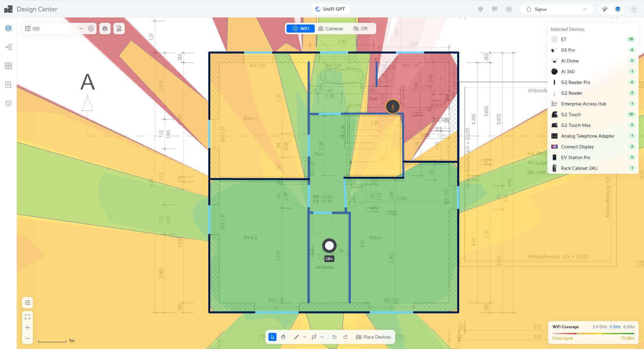Screen dimensions: 644x349
Task: Undo the last action
Action: click(x=334, y=337)
